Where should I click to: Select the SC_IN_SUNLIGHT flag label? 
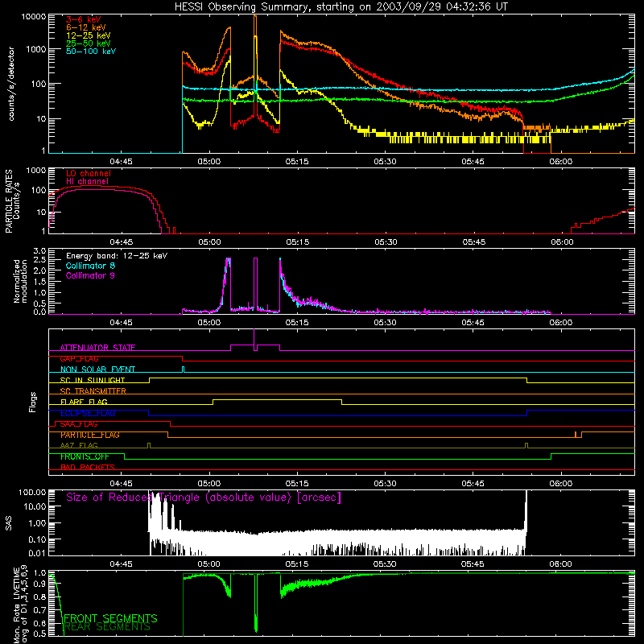[92, 380]
